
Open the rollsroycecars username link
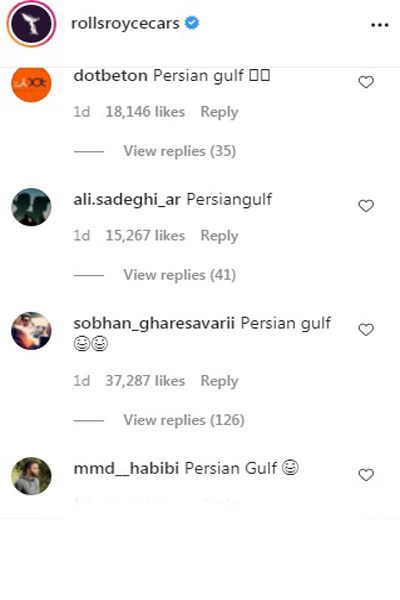pyautogui.click(x=125, y=23)
